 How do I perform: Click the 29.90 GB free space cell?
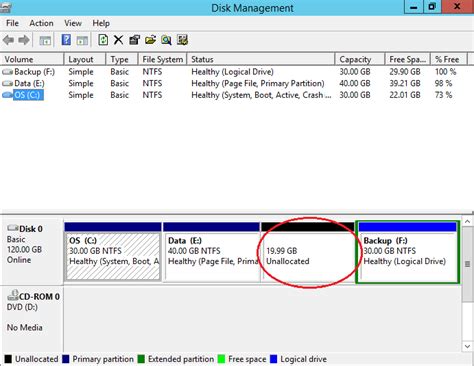coord(405,72)
